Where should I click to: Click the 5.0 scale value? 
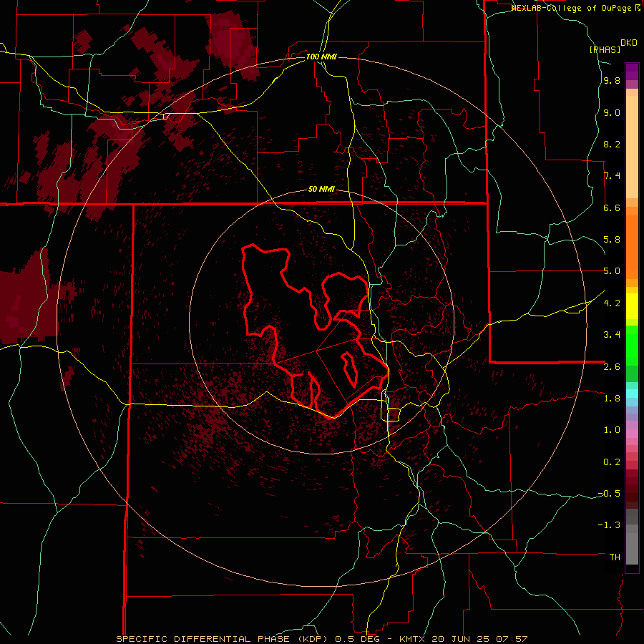612,271
